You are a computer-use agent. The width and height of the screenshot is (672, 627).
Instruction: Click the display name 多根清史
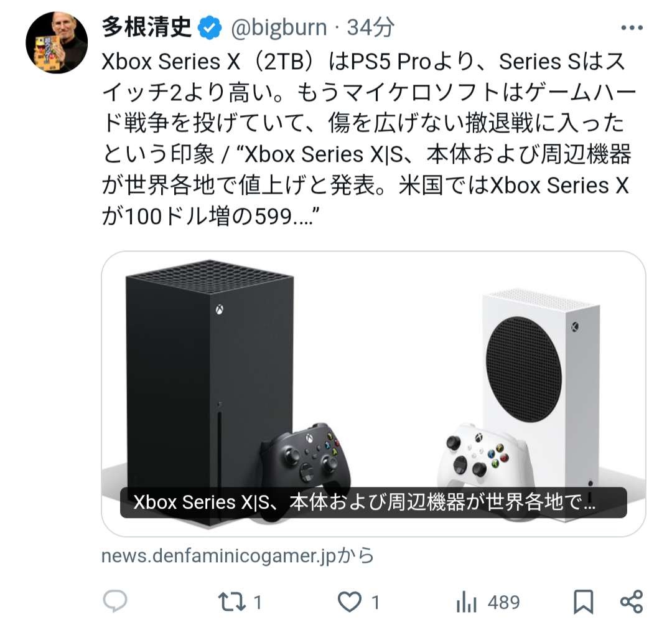(147, 27)
